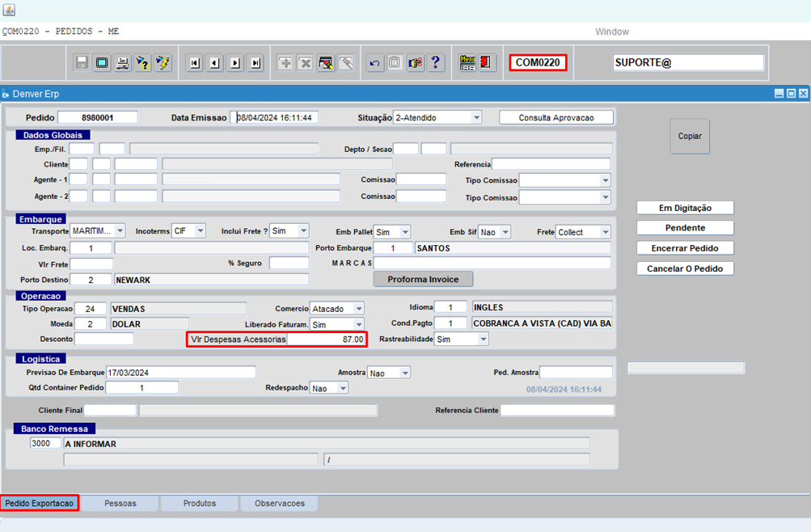Go to the first record
Screen dimensions: 811x532
[194, 63]
